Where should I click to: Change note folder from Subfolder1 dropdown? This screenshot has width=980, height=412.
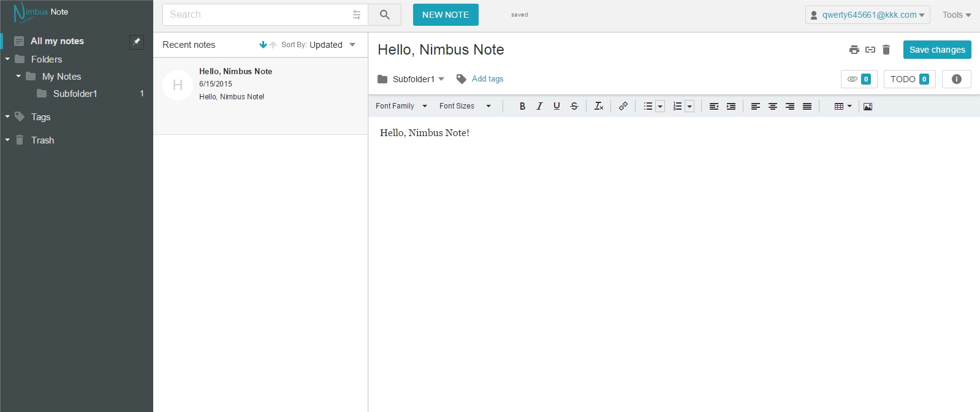click(411, 79)
